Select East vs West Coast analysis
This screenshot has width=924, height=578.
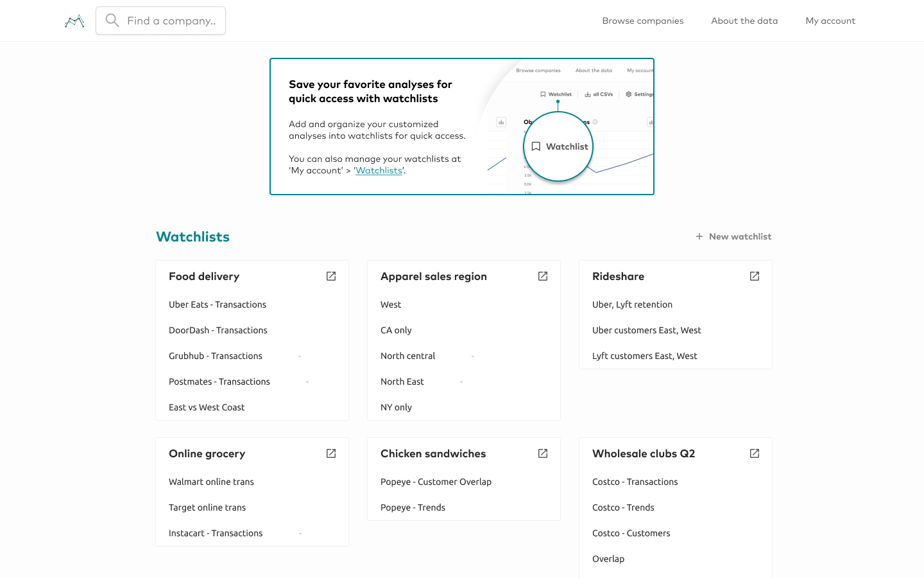207,407
